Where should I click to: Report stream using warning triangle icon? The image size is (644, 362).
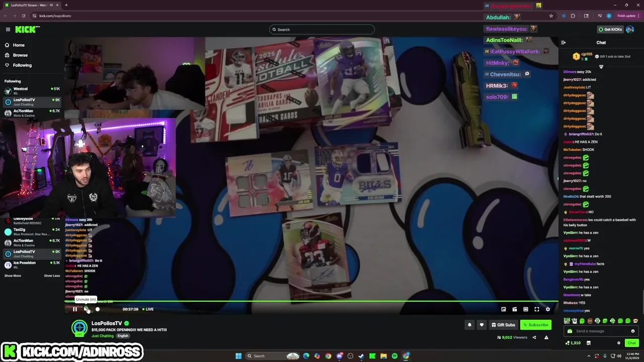[546, 337]
